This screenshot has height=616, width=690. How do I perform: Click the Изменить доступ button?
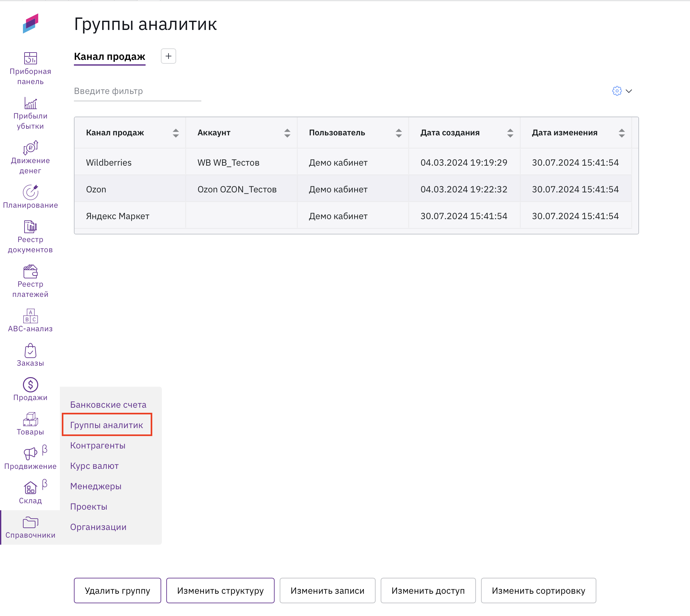pyautogui.click(x=428, y=590)
